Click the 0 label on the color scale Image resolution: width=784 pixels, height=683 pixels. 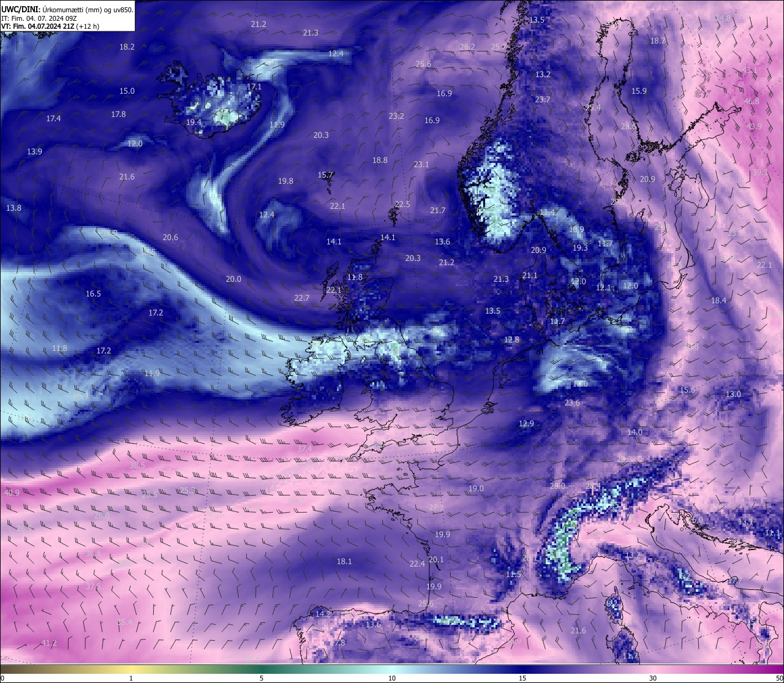point(2,678)
